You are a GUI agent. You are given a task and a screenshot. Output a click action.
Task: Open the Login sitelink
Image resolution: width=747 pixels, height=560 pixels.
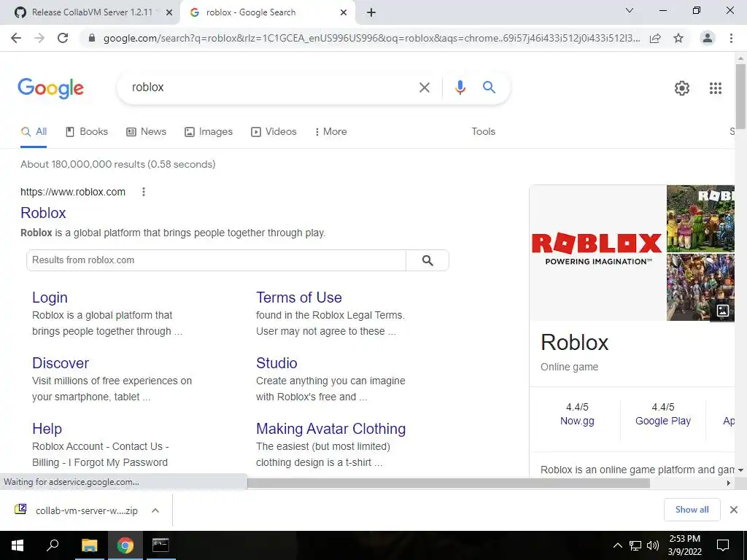(x=50, y=297)
